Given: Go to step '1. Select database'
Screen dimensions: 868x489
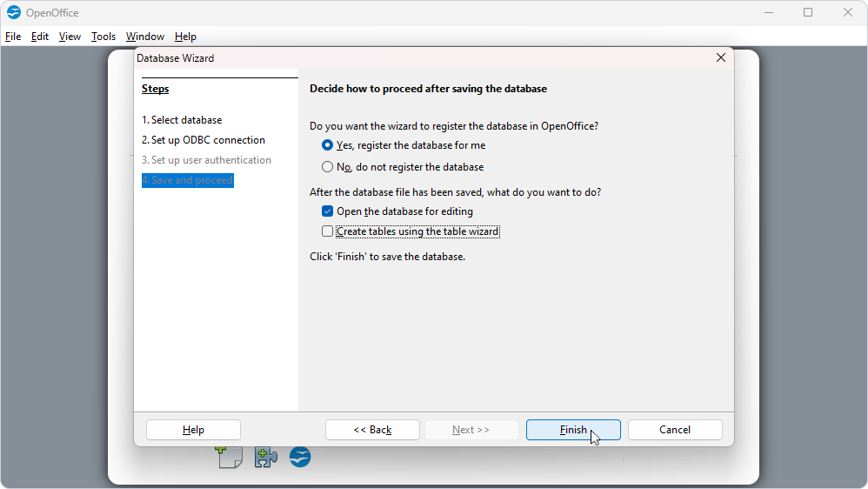Looking at the screenshot, I should point(182,119).
